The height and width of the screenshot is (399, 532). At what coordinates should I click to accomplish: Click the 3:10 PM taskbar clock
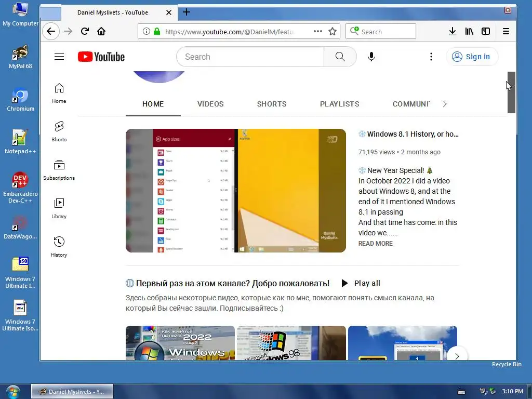coord(512,391)
